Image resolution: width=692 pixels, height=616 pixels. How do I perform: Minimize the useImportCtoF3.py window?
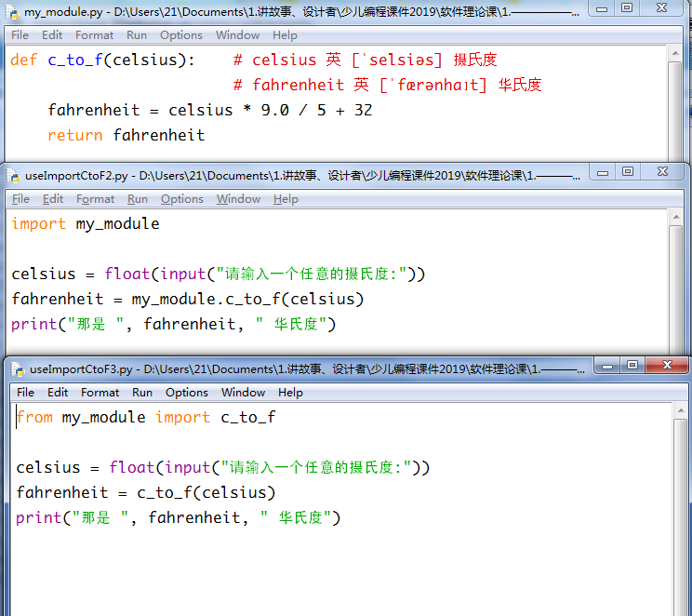pos(607,366)
